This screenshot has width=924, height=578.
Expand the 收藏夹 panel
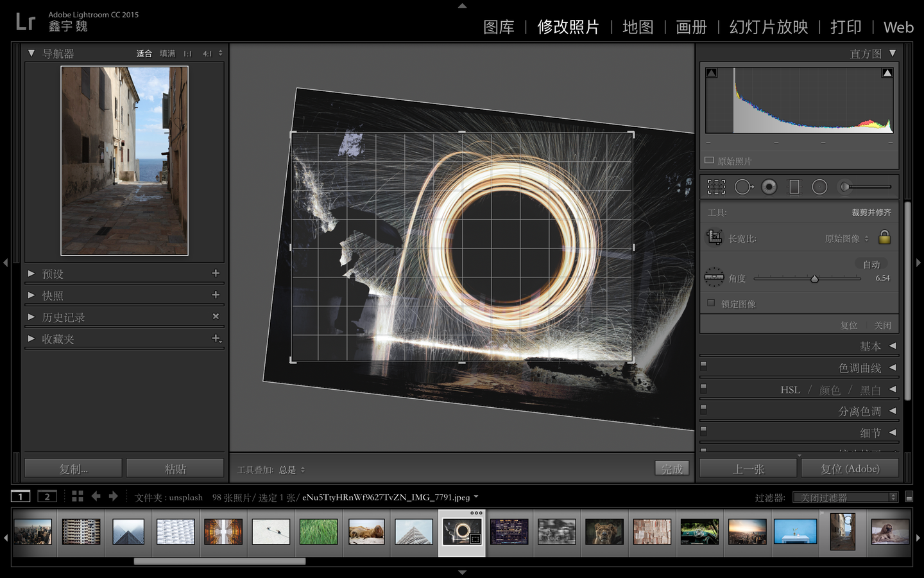click(31, 338)
